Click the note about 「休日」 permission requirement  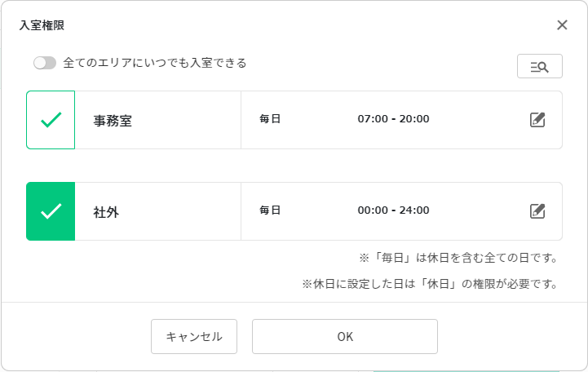click(x=430, y=285)
